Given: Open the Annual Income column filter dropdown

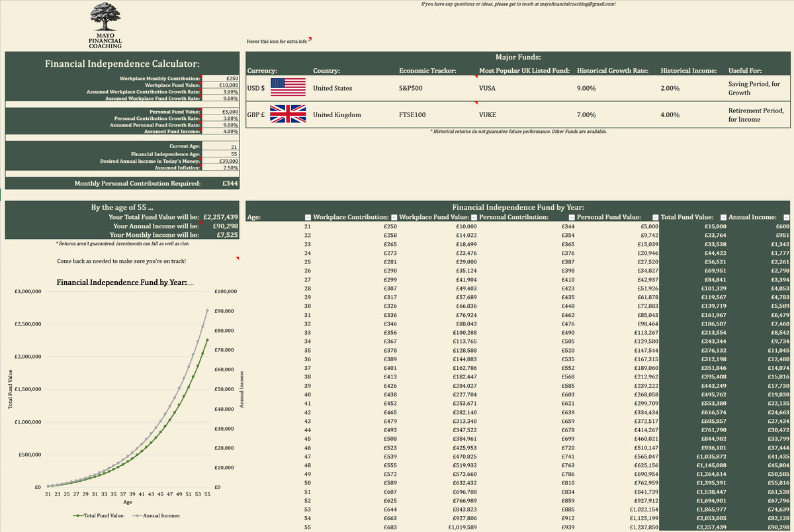Looking at the screenshot, I should [786, 217].
